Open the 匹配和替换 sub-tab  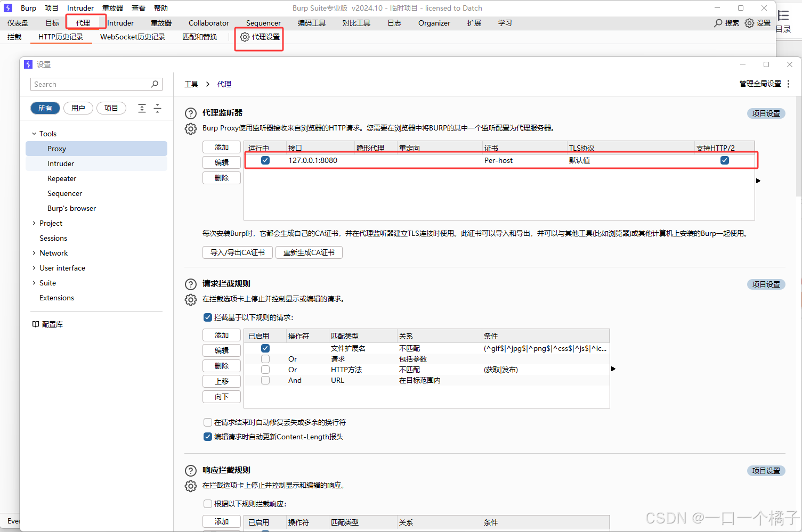tap(199, 37)
